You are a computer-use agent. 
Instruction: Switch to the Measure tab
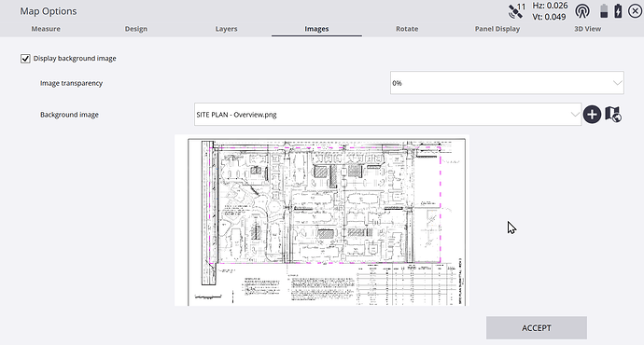(x=46, y=29)
